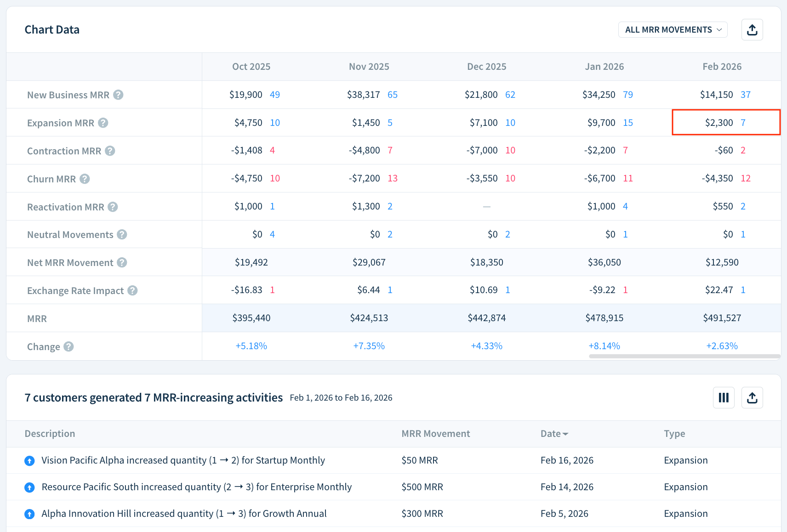The width and height of the screenshot is (787, 532).
Task: Click the expansion arrow beside Vision Pacific Alpha
Action: 29,460
